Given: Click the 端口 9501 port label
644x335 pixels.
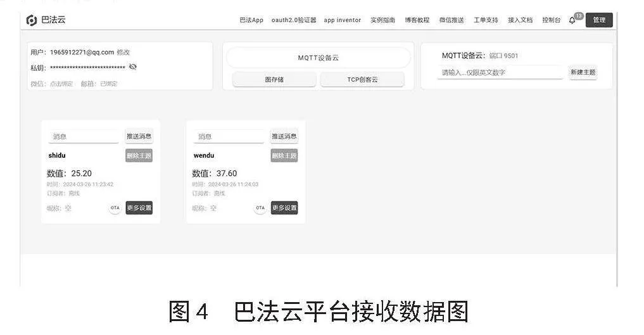Looking at the screenshot, I should point(503,56).
